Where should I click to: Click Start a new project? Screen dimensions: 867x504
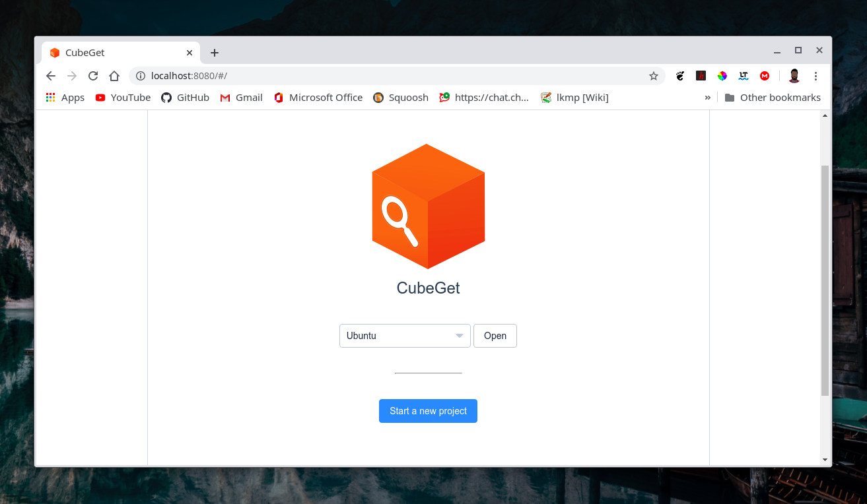[428, 411]
